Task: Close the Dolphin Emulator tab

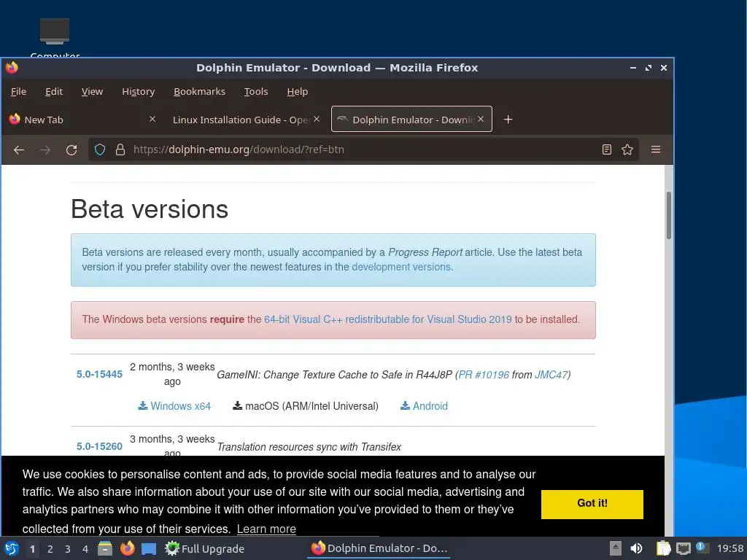Action: tap(481, 119)
